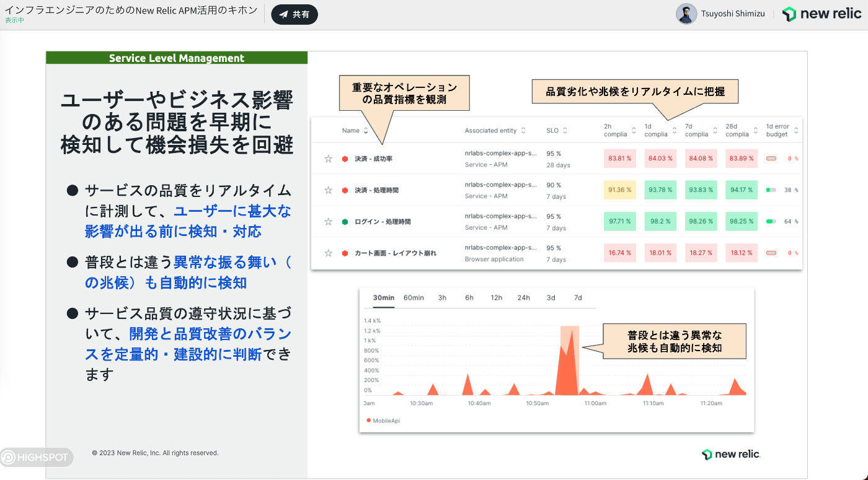Click red status hexagon for 決済 - 成功率
Screen dimensions: 868x480
(x=345, y=159)
